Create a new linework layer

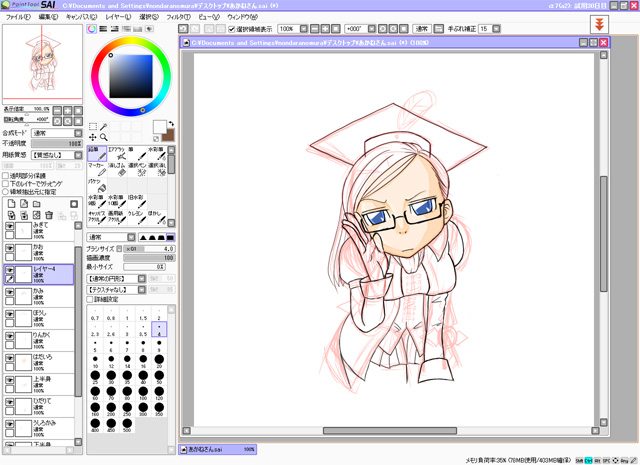coord(24,204)
